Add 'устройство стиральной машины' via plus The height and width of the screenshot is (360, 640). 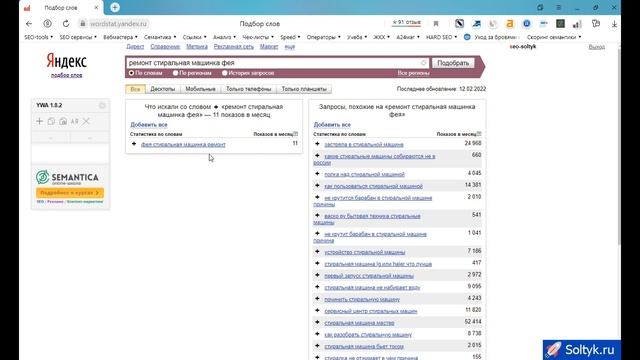(317, 251)
